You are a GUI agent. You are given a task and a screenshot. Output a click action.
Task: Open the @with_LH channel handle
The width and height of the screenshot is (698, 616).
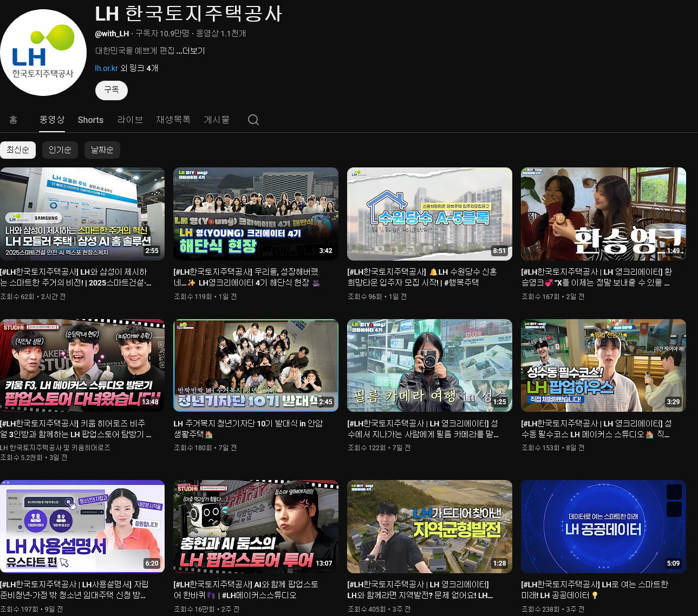[x=112, y=34]
